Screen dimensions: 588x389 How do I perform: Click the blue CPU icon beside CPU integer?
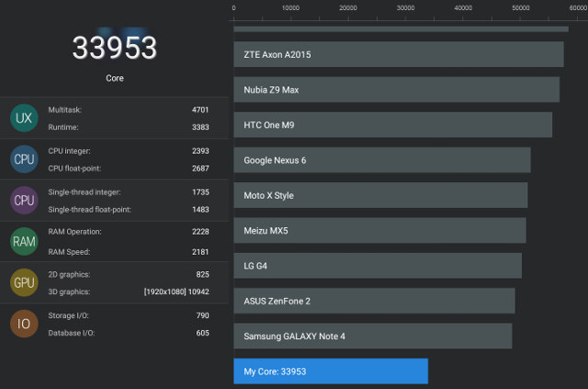(24, 159)
